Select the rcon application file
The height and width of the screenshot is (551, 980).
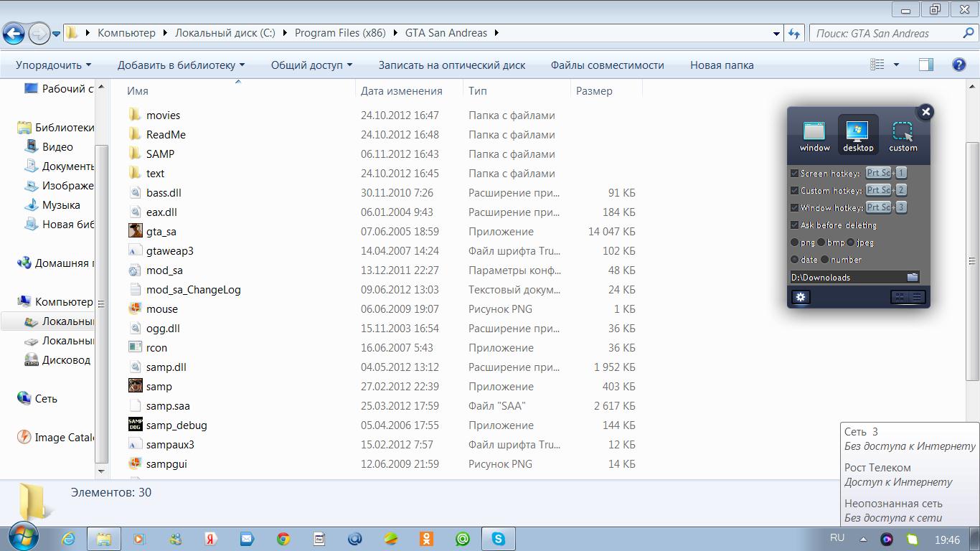tap(156, 348)
